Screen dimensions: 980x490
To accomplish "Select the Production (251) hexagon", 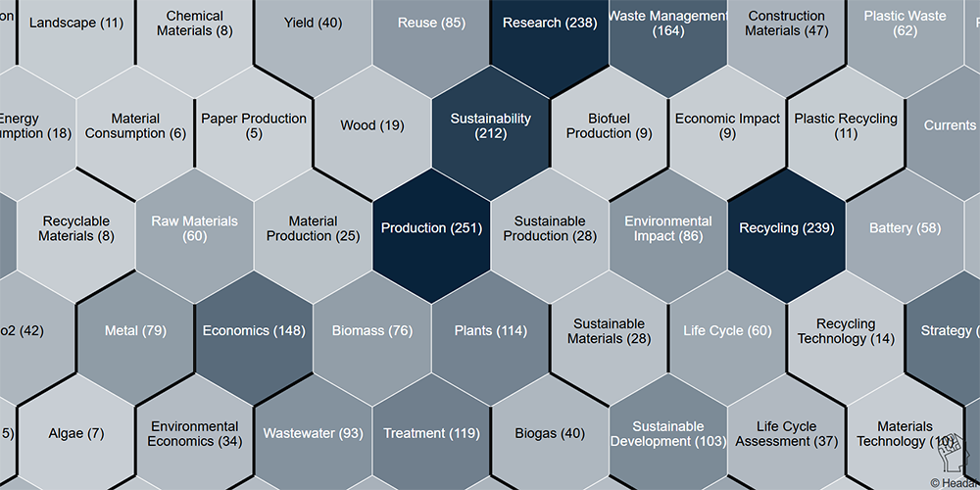I will (x=431, y=228).
